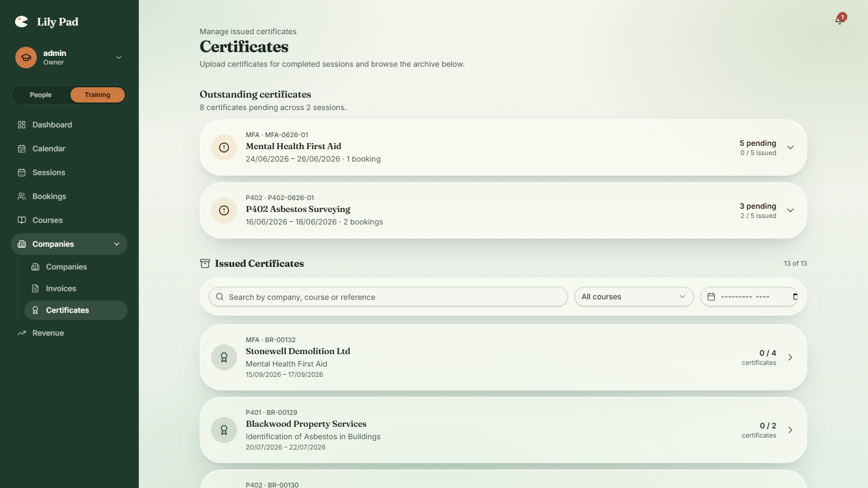Image resolution: width=868 pixels, height=488 pixels.
Task: Click the date filter input
Action: pyautogui.click(x=749, y=297)
